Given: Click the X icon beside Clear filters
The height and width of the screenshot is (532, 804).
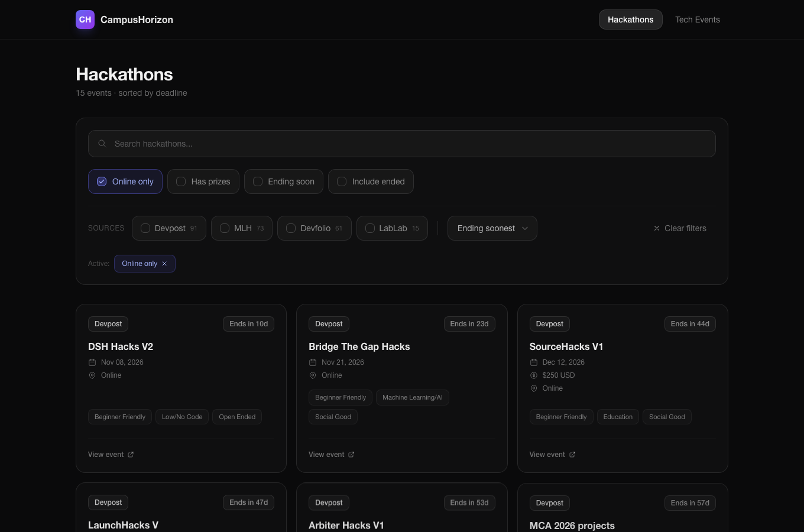Looking at the screenshot, I should [656, 228].
